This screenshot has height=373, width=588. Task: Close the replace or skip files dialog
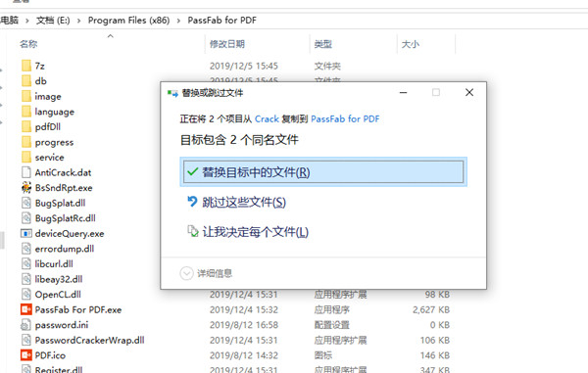pyautogui.click(x=469, y=92)
